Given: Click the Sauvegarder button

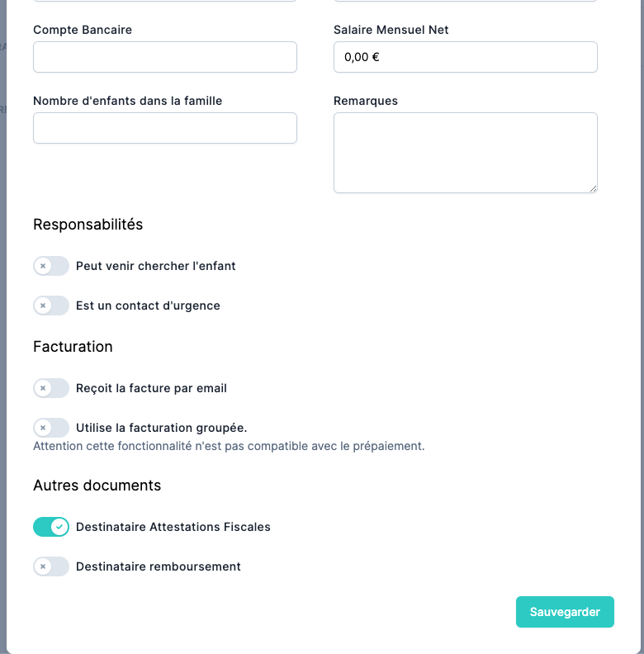Looking at the screenshot, I should 565,612.
